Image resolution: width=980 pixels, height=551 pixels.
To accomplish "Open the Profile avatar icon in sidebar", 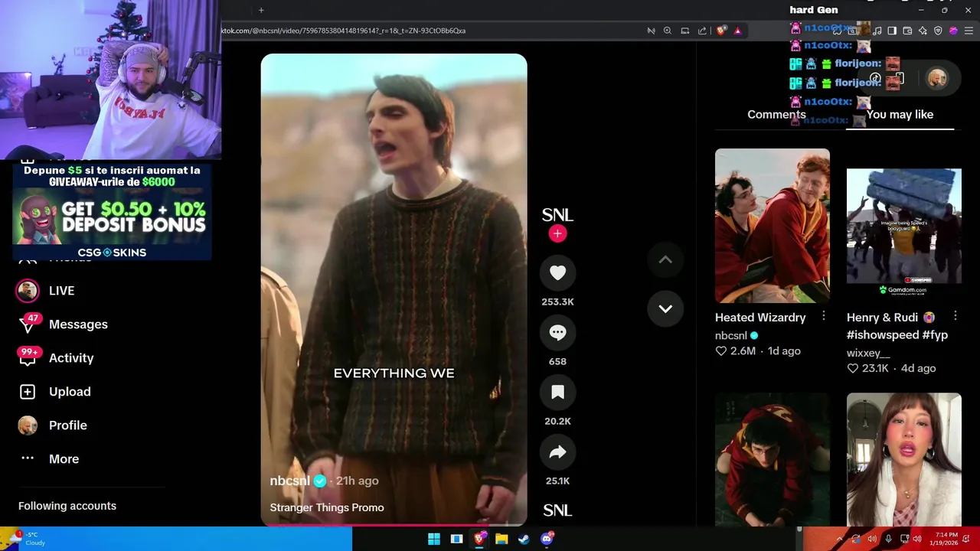I will coord(28,425).
